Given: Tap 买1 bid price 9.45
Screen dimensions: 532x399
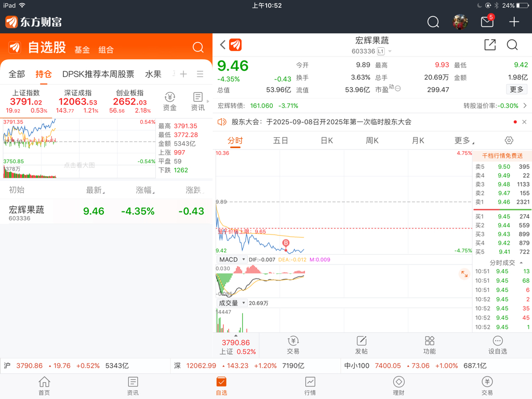Looking at the screenshot, I should click(x=503, y=217).
